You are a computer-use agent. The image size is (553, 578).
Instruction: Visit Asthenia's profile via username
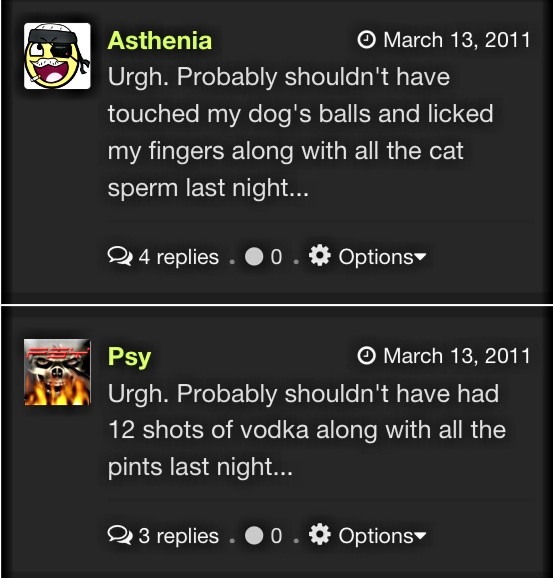[x=160, y=40]
